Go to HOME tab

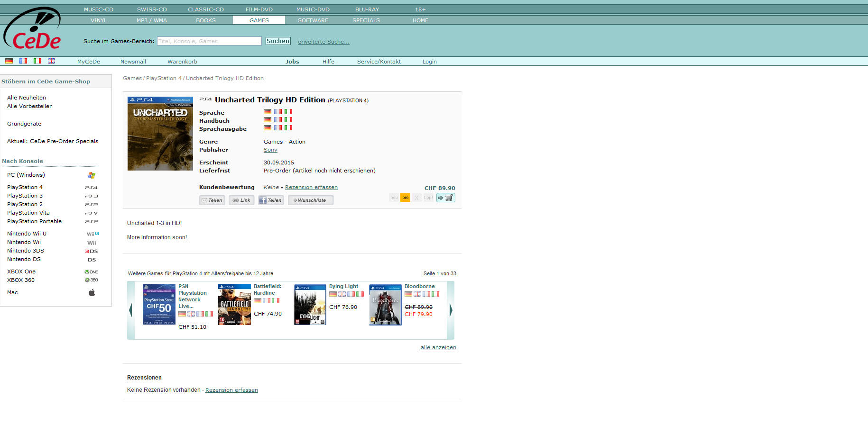coord(420,20)
